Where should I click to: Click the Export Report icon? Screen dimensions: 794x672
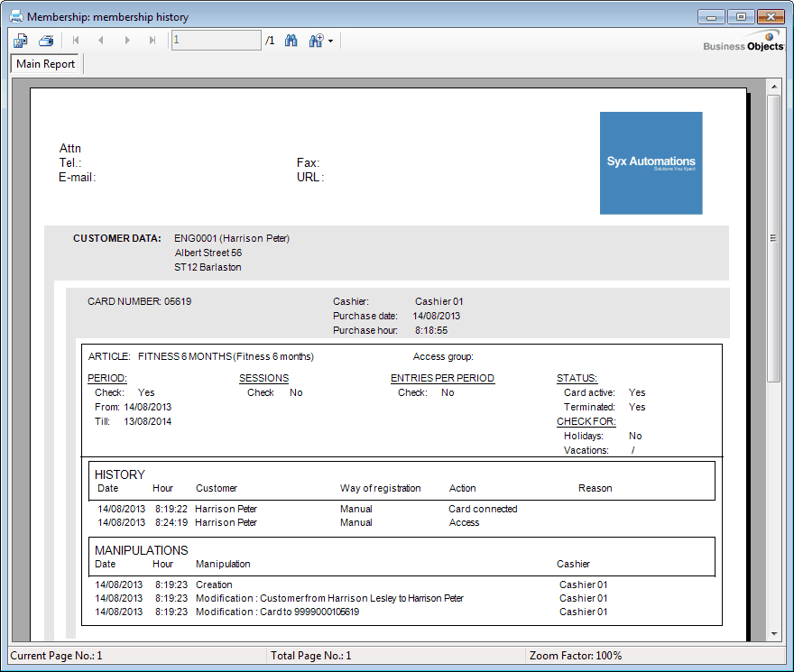21,41
